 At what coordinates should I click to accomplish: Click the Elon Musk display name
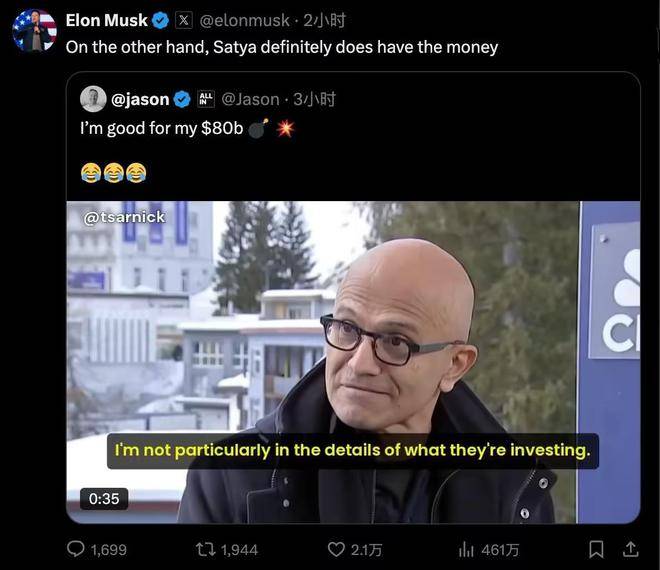coord(106,20)
